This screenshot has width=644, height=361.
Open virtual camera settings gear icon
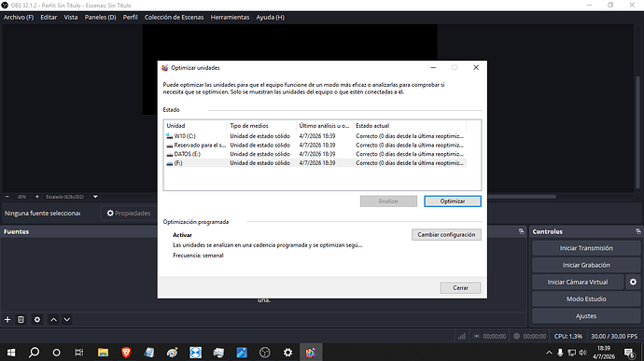coord(633,282)
